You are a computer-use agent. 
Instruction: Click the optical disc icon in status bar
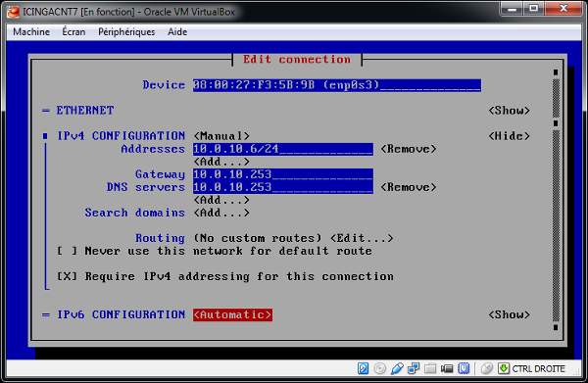[380, 368]
